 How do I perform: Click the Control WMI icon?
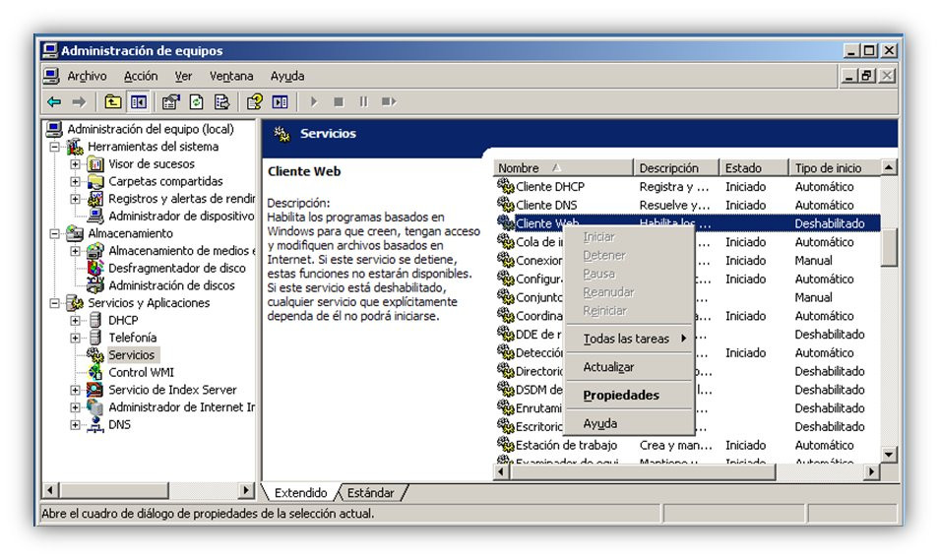[x=95, y=372]
